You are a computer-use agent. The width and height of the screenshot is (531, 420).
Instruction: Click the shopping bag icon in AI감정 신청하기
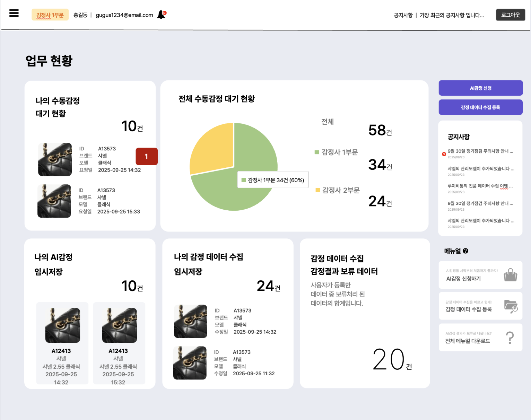[510, 275]
